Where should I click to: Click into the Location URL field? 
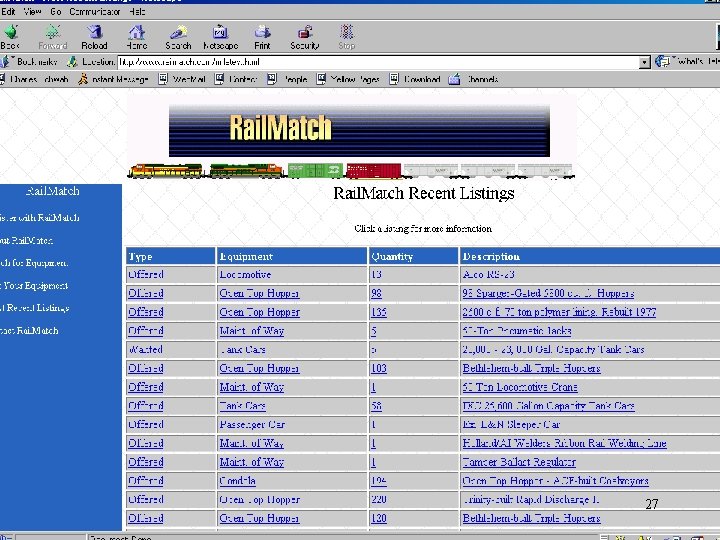(x=378, y=62)
